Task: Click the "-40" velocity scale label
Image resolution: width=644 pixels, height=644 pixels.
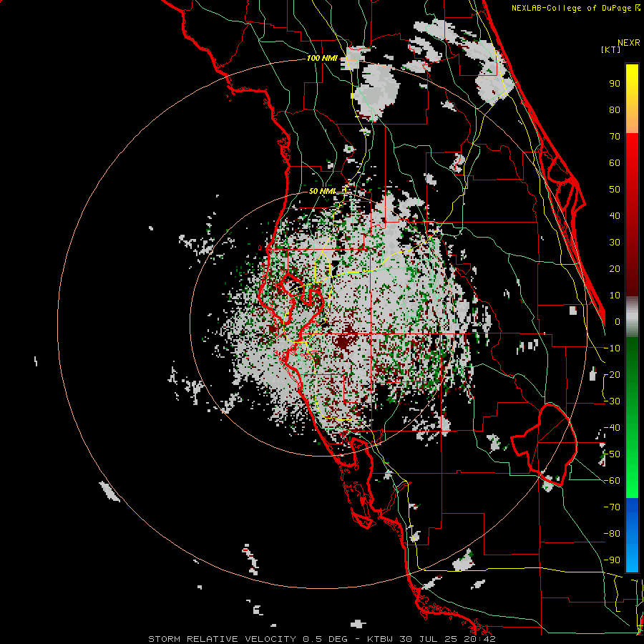Action: (x=612, y=428)
